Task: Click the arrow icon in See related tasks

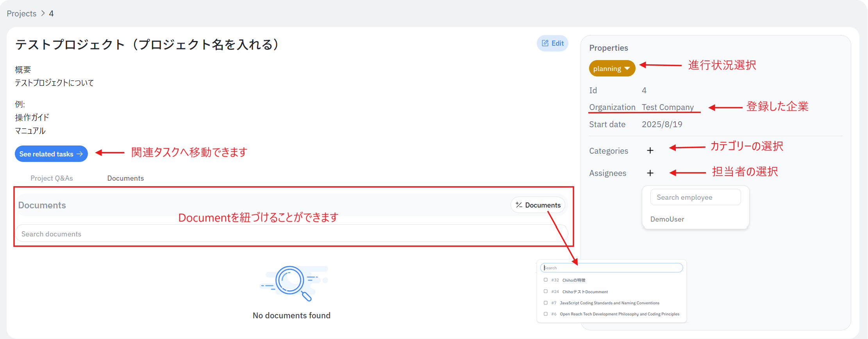Action: (x=80, y=154)
